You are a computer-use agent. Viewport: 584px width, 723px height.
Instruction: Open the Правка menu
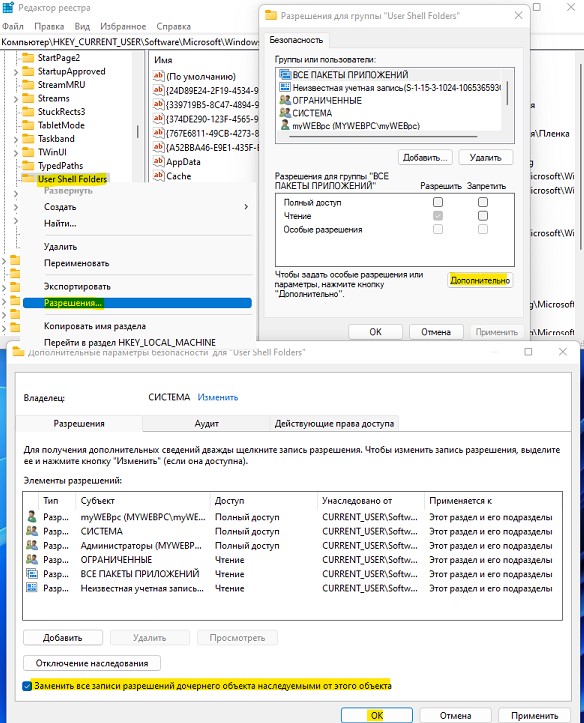pyautogui.click(x=49, y=26)
